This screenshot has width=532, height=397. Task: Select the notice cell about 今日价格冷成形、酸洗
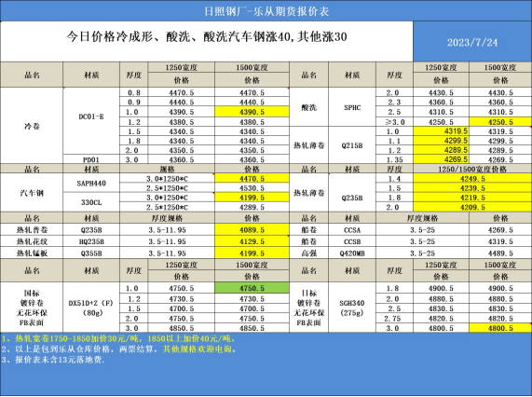tap(207, 41)
